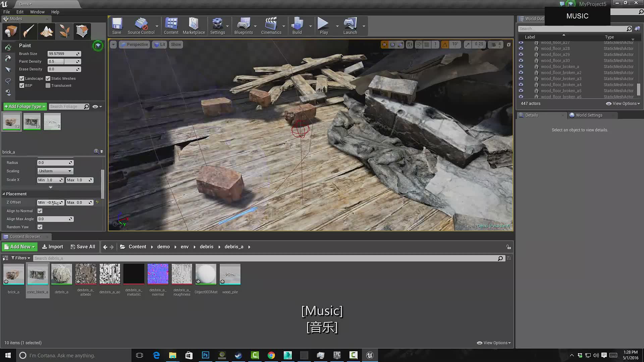Click the Show viewport button
This screenshot has width=644, height=362.
click(x=176, y=44)
